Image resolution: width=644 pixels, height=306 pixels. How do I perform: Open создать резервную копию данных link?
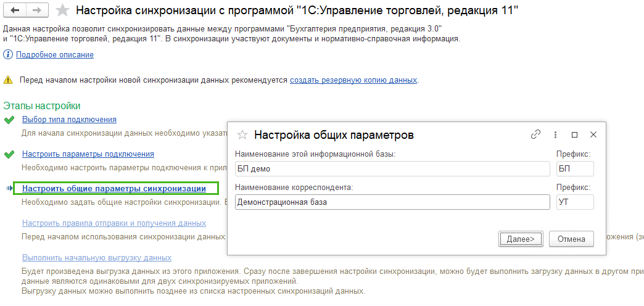coord(353,80)
